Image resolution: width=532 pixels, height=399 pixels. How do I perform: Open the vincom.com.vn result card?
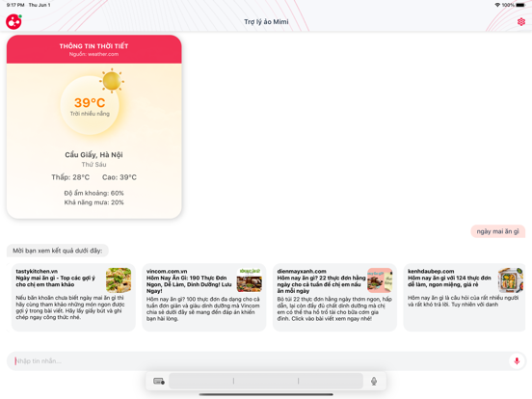point(204,297)
